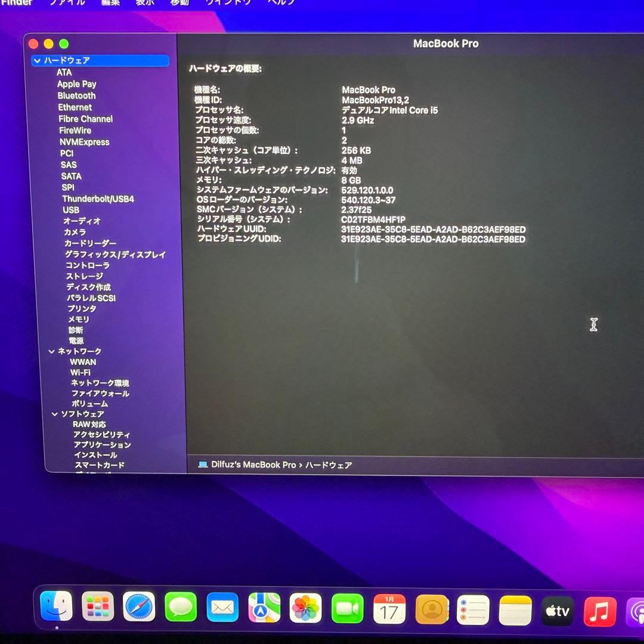The height and width of the screenshot is (644, 644).
Task: Open Launchpad from the Dock
Action: pos(97,606)
